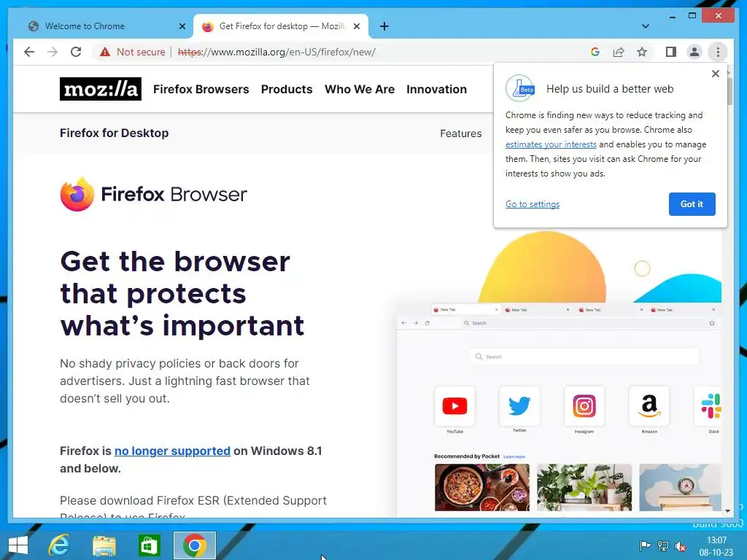Click the Twitter tile in the Firefox preview
The height and width of the screenshot is (560, 747).
coord(519,406)
